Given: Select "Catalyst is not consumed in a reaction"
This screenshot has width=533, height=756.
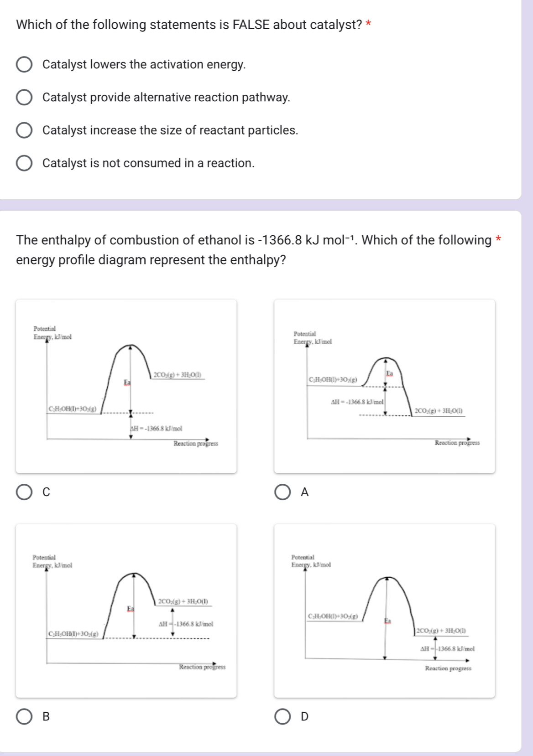Looking at the screenshot, I should [x=25, y=162].
